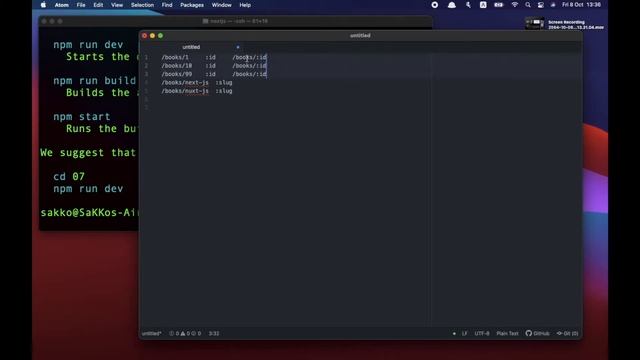Minimize the Atom window with yellow button
Image resolution: width=640 pixels, height=360 pixels.
click(x=152, y=36)
